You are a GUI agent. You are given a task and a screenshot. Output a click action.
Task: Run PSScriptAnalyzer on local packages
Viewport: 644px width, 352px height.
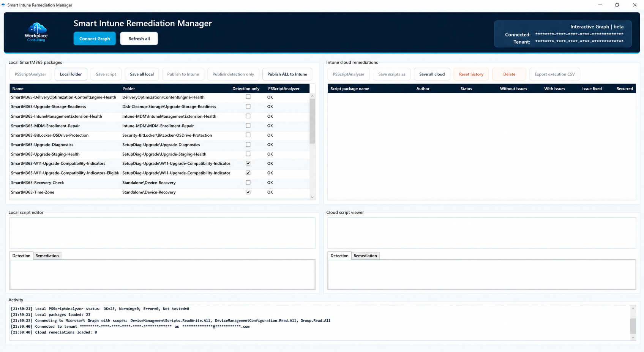(30, 74)
